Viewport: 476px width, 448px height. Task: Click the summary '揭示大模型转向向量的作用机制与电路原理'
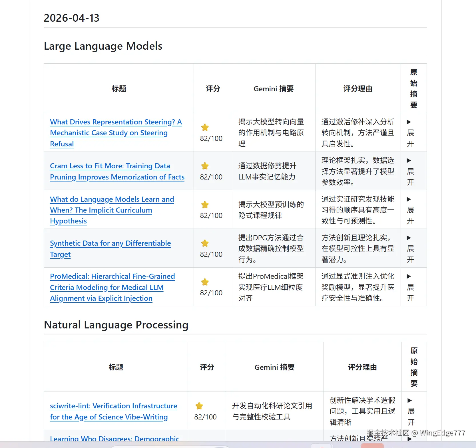pyautogui.click(x=271, y=133)
